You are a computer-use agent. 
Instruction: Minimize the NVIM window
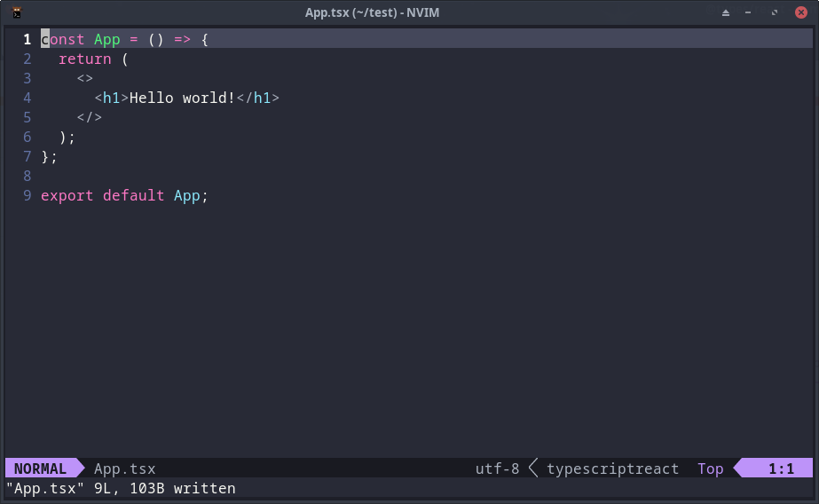748,12
